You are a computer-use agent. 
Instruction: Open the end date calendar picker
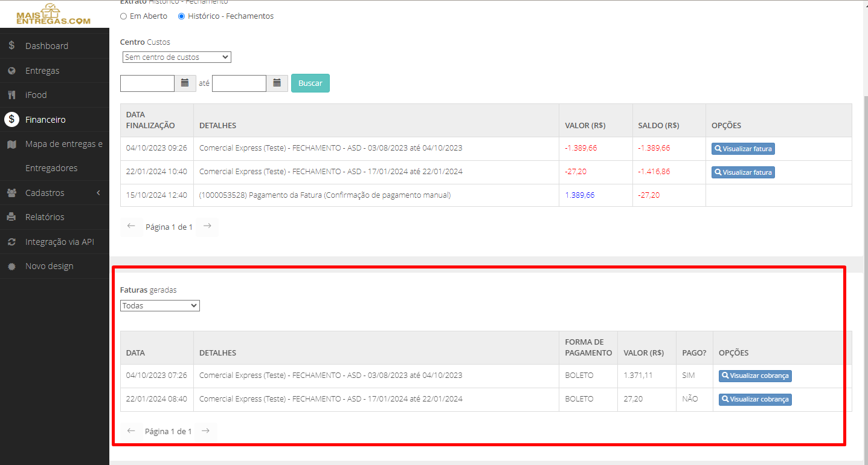pyautogui.click(x=277, y=83)
